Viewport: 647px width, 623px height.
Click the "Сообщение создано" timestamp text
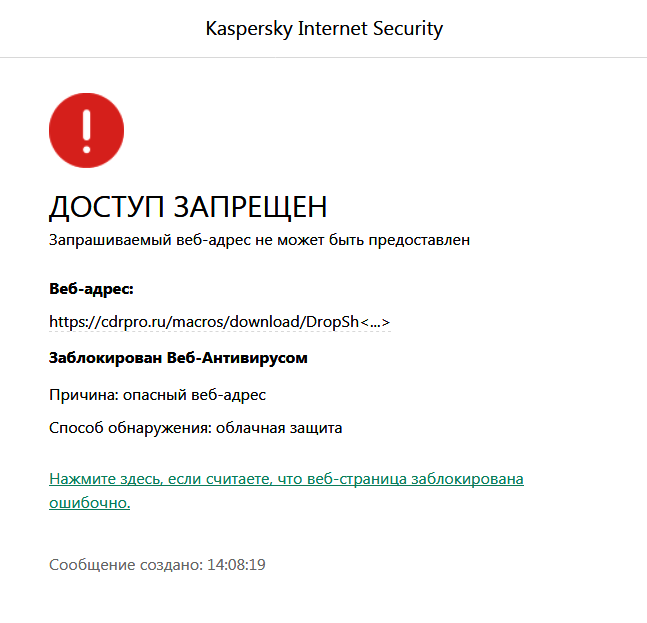point(126,565)
